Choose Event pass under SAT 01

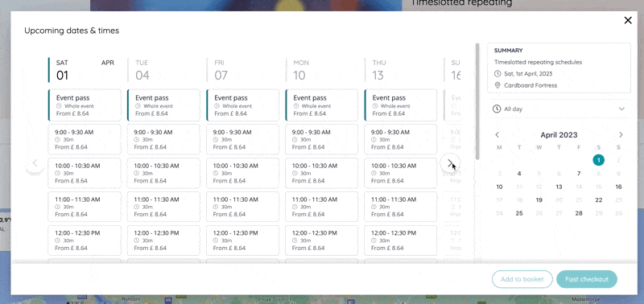tap(85, 105)
